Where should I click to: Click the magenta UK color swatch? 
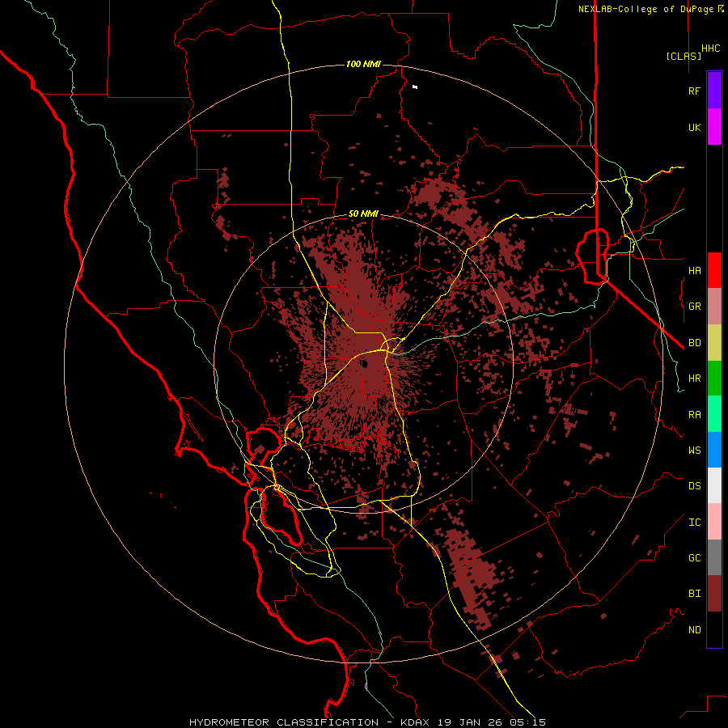(714, 127)
